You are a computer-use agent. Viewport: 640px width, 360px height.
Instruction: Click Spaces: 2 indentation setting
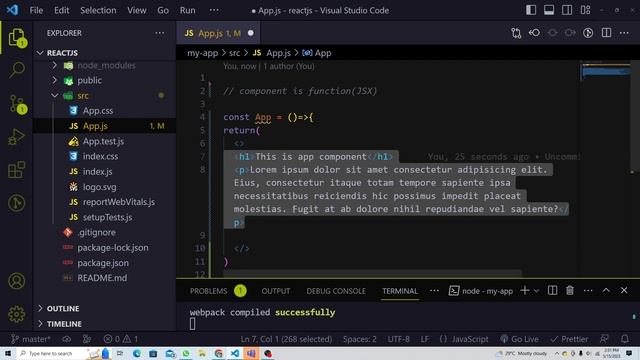tap(360, 339)
